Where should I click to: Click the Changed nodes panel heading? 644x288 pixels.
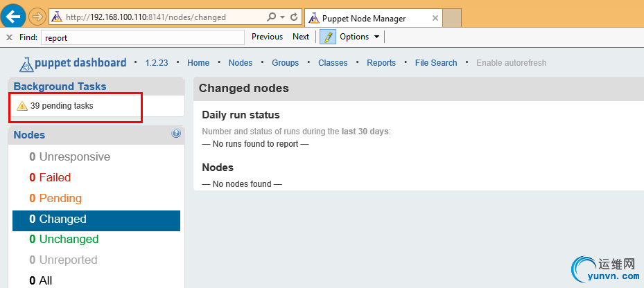(244, 88)
